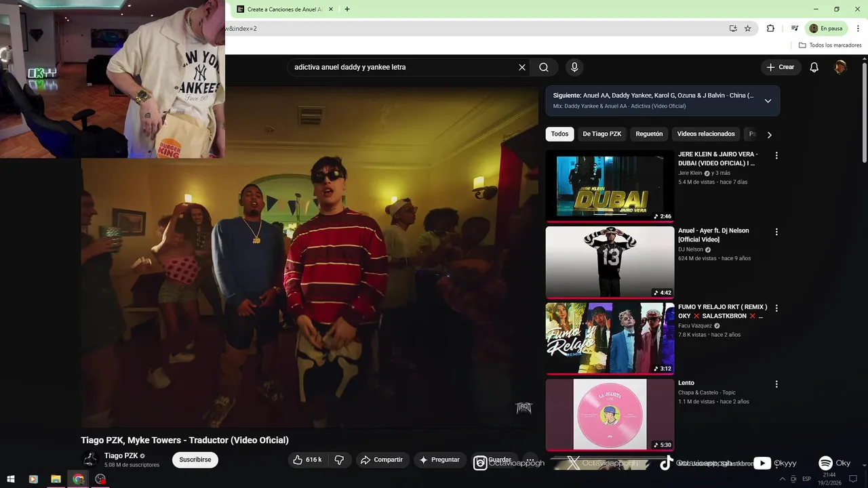This screenshot has width=868, height=488.
Task: Open the Windows Start menu
Action: (11, 479)
